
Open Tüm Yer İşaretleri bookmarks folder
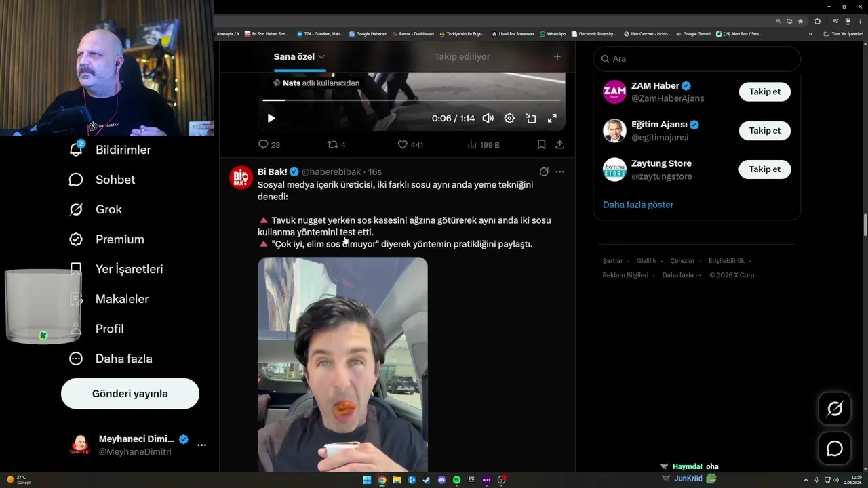click(x=843, y=34)
